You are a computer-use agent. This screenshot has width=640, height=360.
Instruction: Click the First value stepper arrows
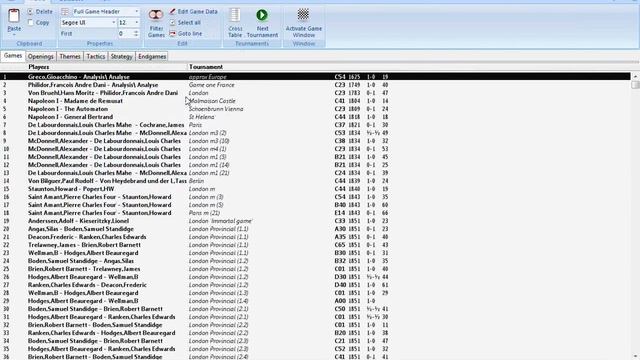click(136, 33)
